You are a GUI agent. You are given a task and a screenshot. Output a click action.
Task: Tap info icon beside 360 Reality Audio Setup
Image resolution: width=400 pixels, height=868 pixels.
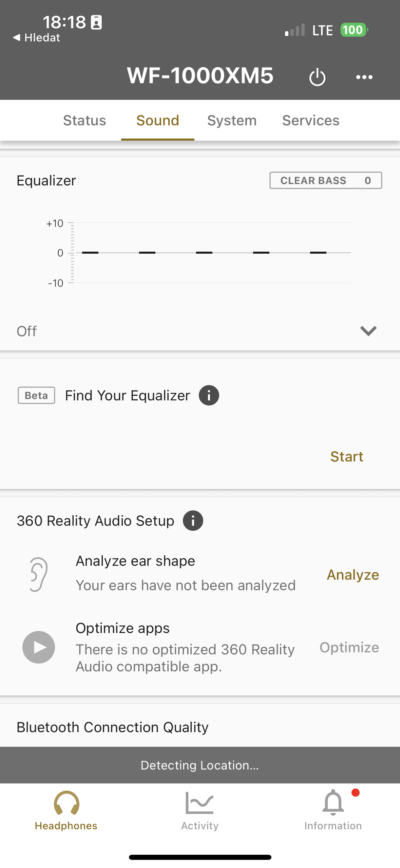(193, 521)
